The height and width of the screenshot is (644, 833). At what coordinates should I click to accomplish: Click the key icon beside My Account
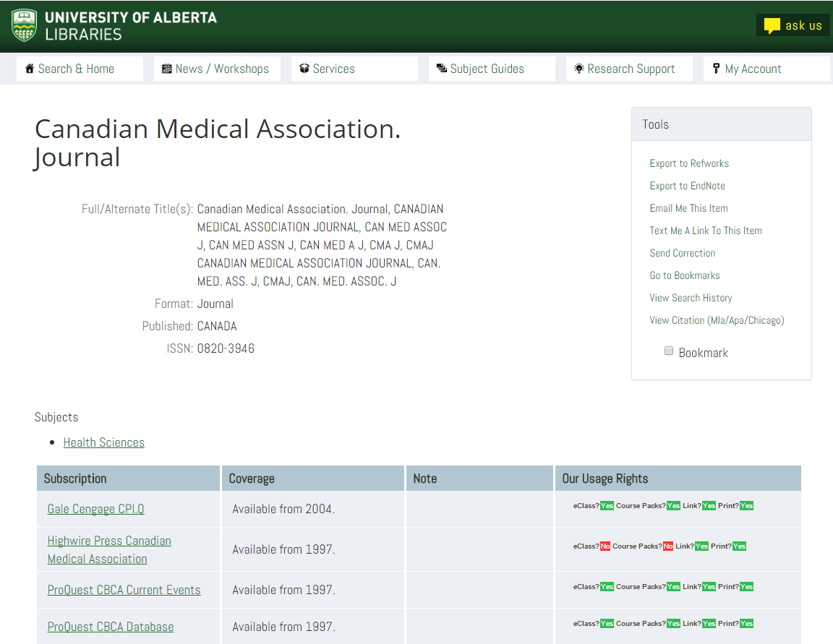click(716, 69)
